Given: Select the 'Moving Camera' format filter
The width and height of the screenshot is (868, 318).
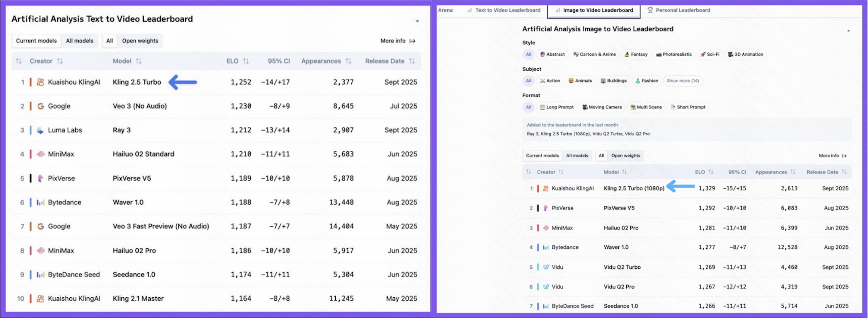Looking at the screenshot, I should tap(602, 107).
